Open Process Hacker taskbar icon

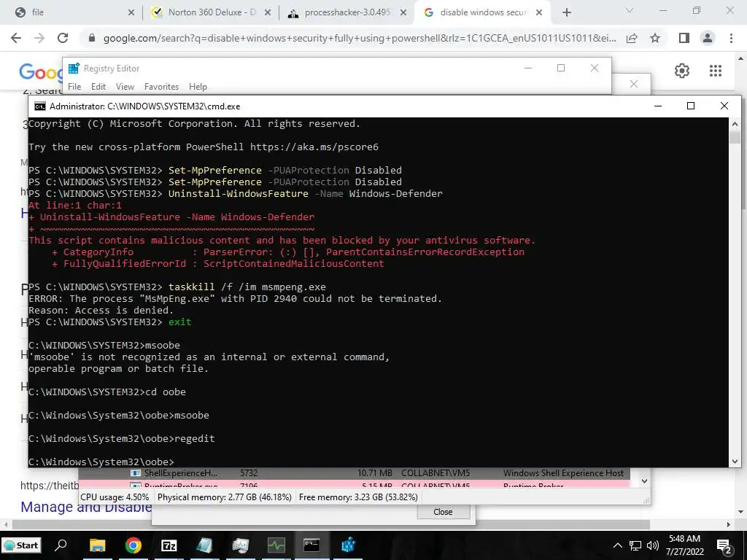pyautogui.click(x=276, y=545)
